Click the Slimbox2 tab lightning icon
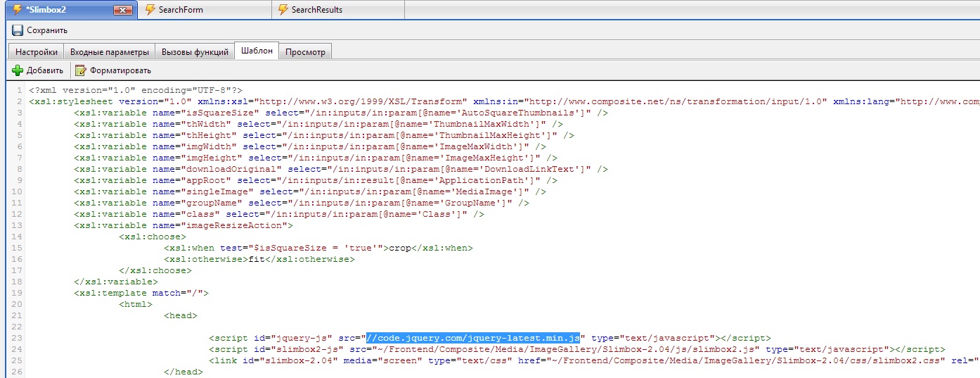This screenshot has width=980, height=378. [18, 10]
